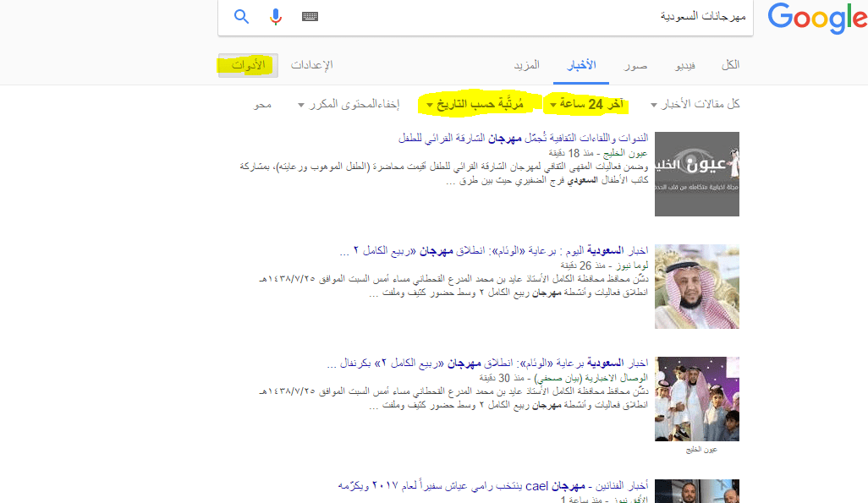Click the blue magnifier search icon
Viewport: 868px width, 503px height.
pyautogui.click(x=241, y=17)
